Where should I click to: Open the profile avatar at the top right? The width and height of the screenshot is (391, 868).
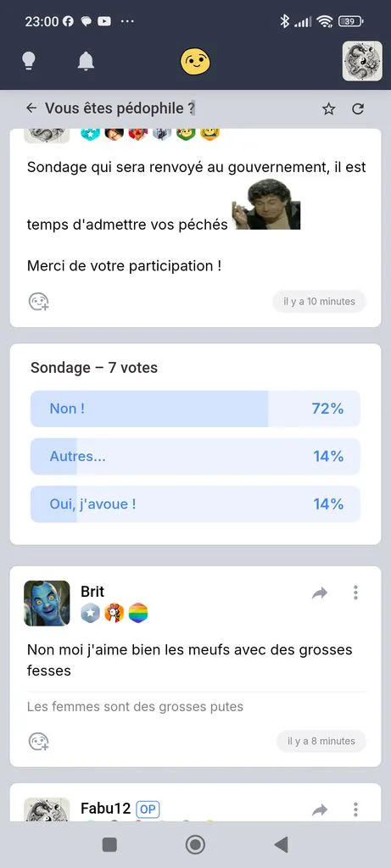point(362,61)
